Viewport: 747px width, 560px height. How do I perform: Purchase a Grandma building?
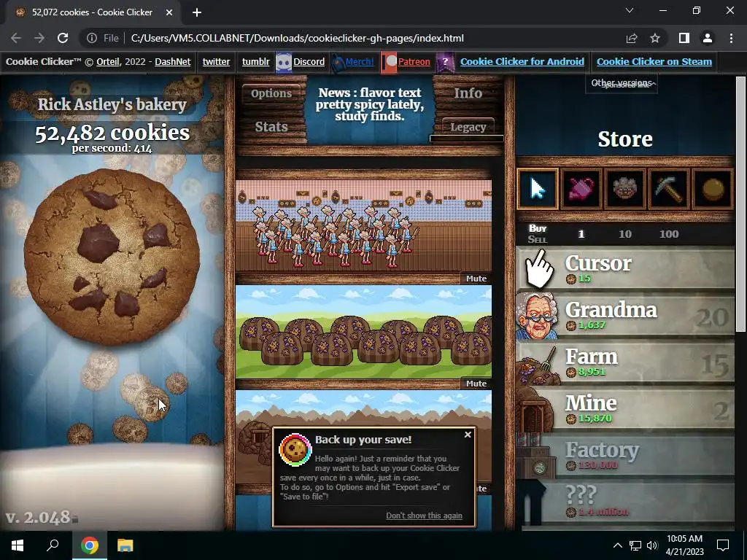[x=625, y=316]
